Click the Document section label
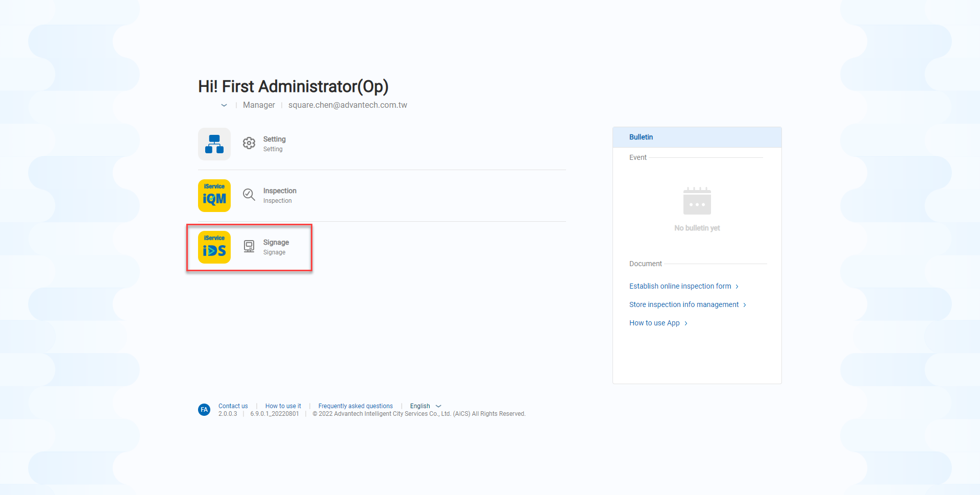Screen dimensions: 980x495 click(x=646, y=264)
